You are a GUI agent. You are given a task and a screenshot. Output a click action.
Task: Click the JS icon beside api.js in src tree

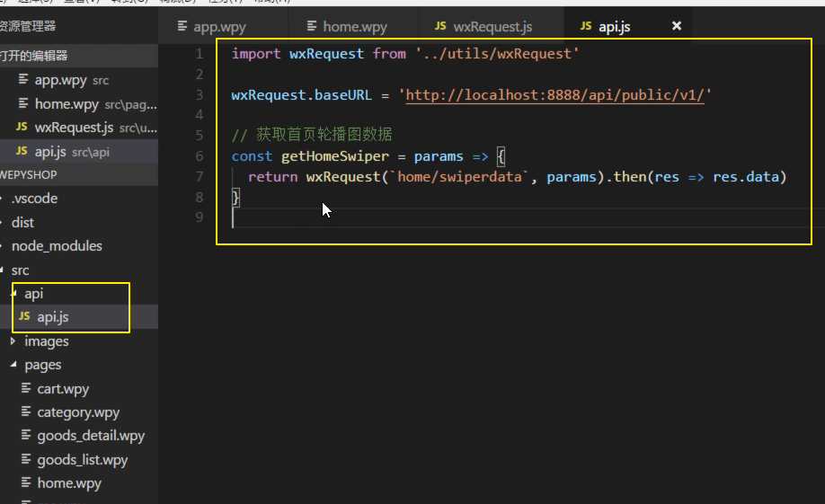(24, 317)
